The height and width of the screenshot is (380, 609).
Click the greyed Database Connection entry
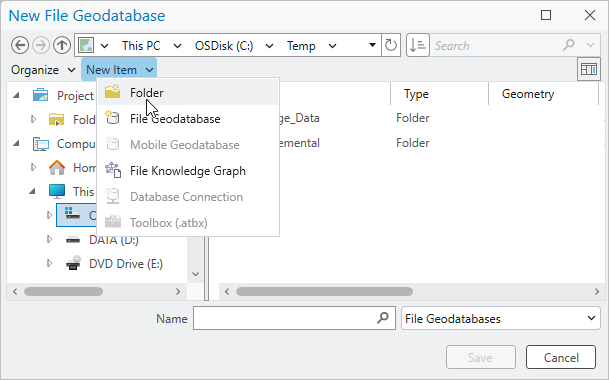point(188,197)
